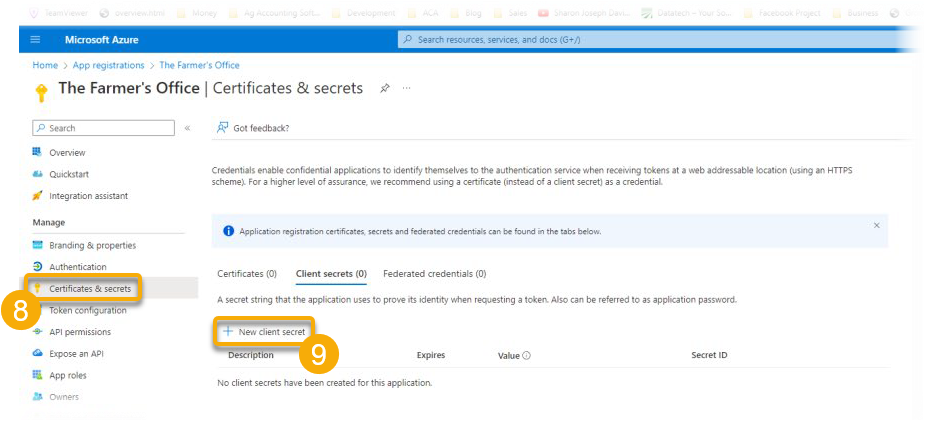Click the New client secret button
The width and height of the screenshot is (925, 421).
click(264, 331)
